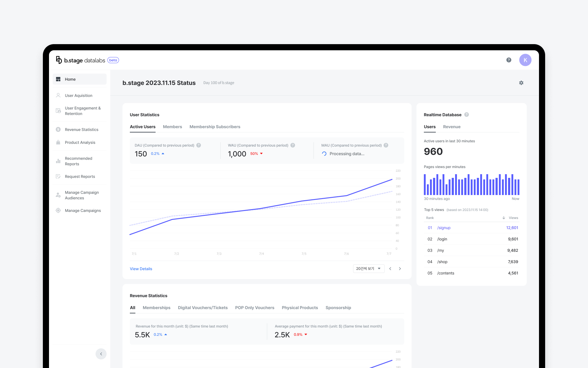588x368 pixels.
Task: Click the 7/4 label on chart axis
Action: point(261,254)
